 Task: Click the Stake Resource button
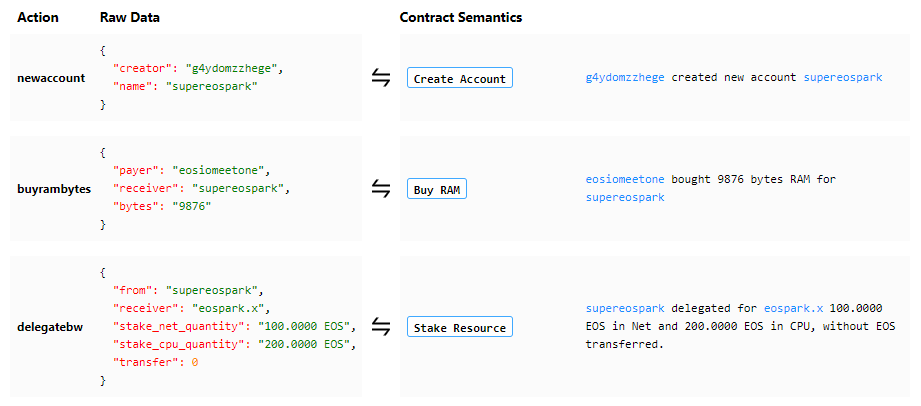click(x=460, y=327)
